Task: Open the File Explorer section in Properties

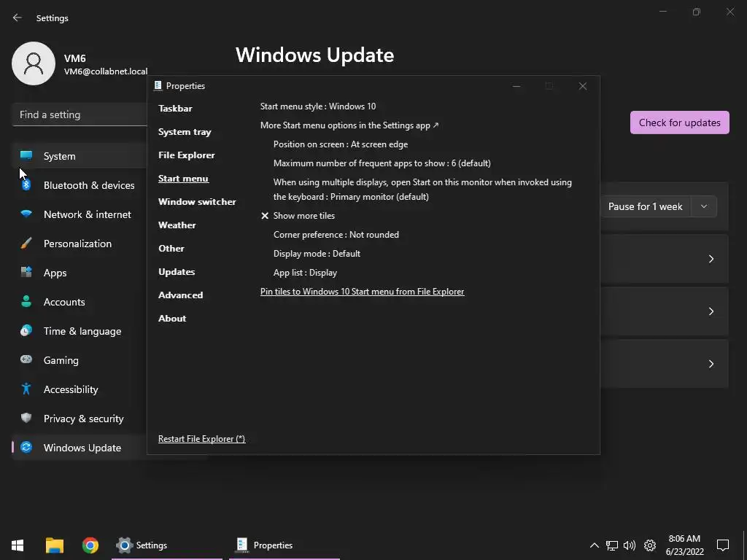Action: 186,155
